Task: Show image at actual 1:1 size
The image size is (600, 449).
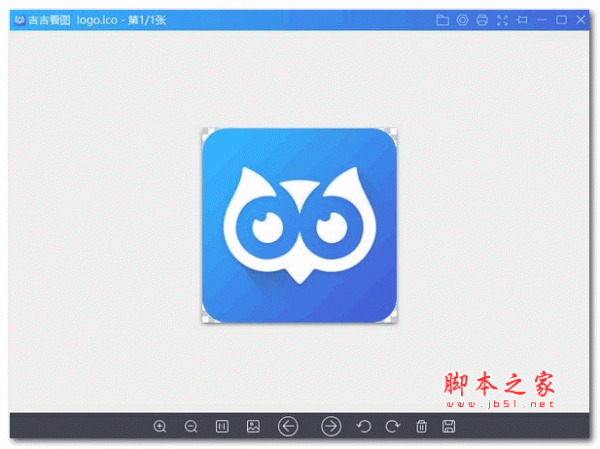Action: 222,426
